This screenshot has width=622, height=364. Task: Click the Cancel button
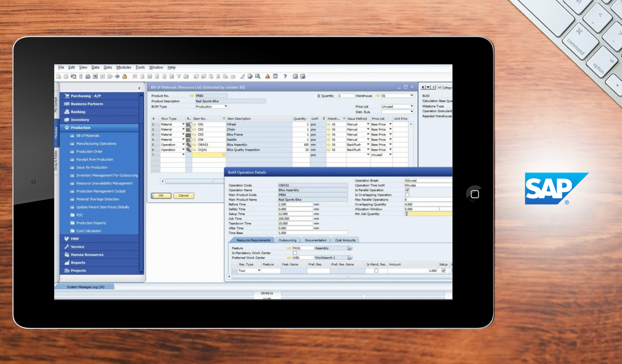[x=183, y=195]
